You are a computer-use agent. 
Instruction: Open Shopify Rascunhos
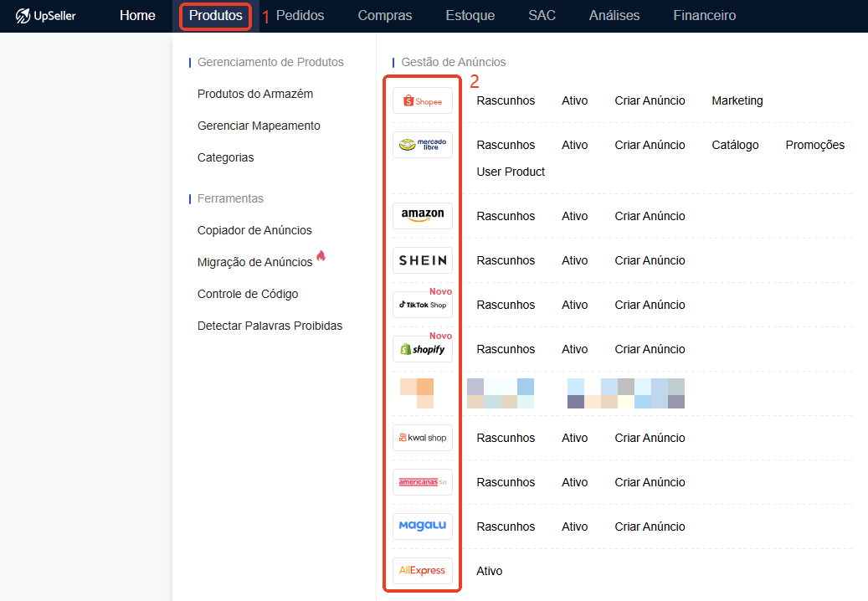click(506, 349)
